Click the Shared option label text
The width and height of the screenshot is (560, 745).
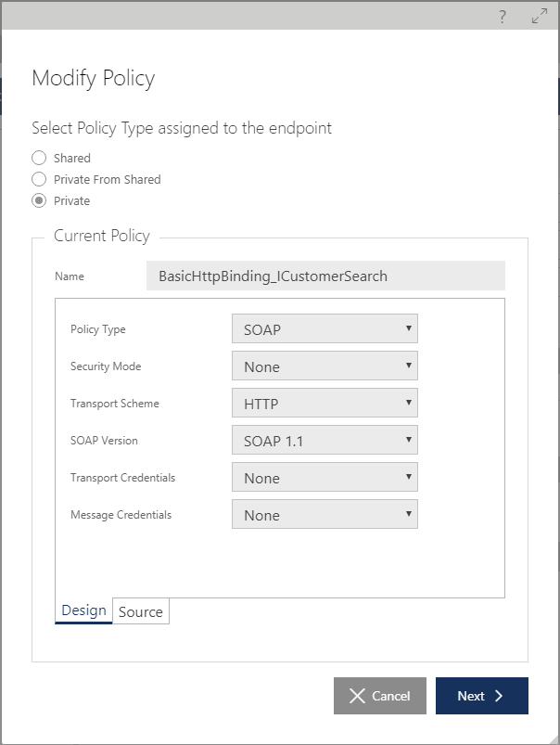(x=72, y=159)
